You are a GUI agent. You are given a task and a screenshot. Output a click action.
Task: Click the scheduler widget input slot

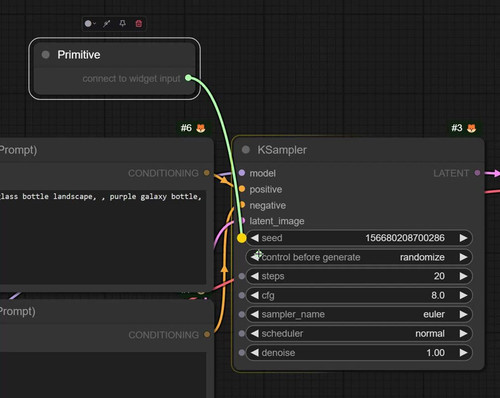click(x=242, y=333)
